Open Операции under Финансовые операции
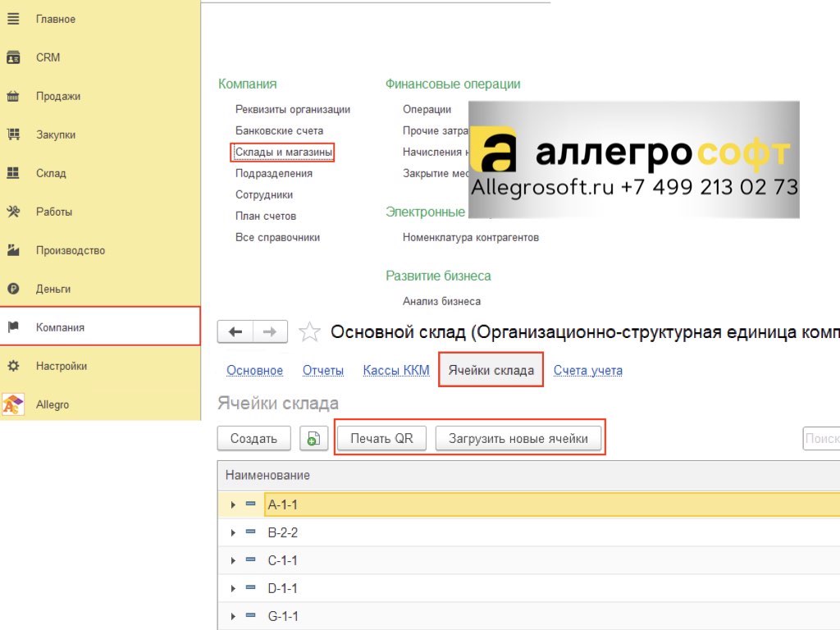Image resolution: width=840 pixels, height=630 pixels. [x=427, y=109]
